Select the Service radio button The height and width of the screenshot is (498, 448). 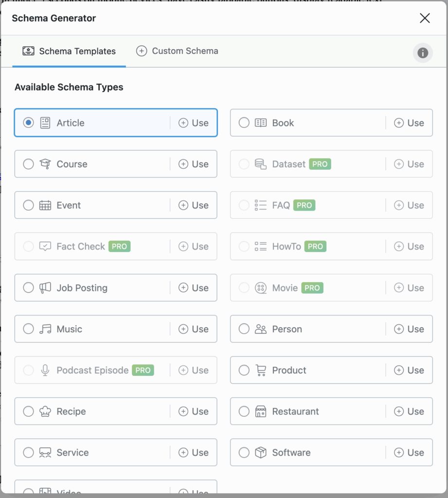click(x=29, y=453)
